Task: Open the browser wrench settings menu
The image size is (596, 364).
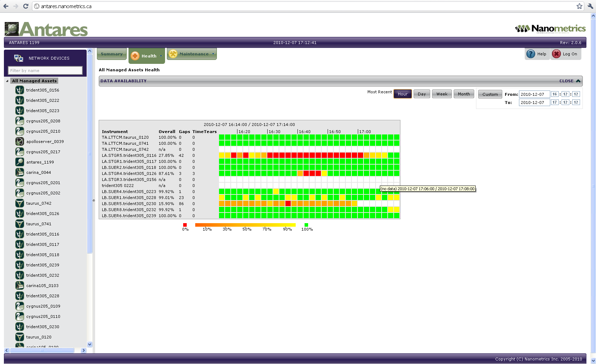Action: 590,6
